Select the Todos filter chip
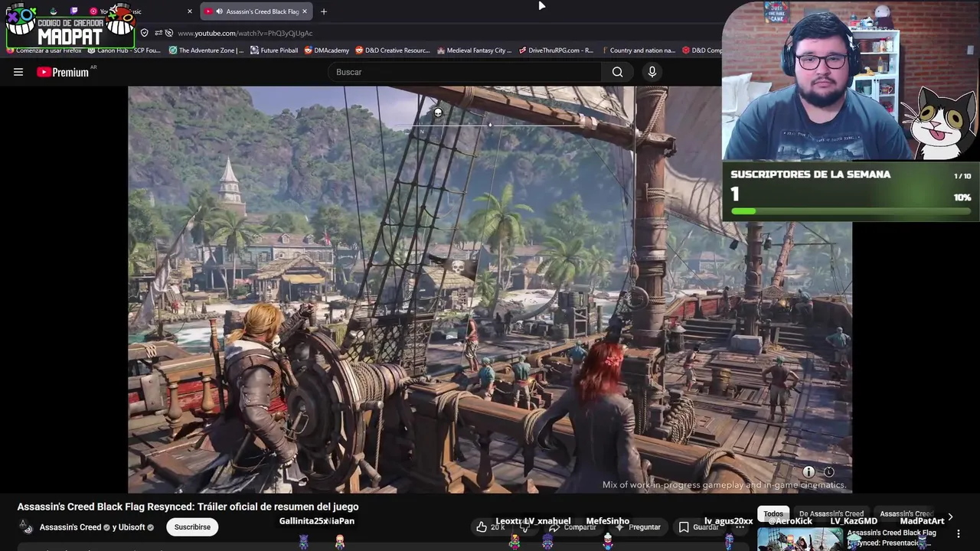The height and width of the screenshot is (551, 980). 773,514
